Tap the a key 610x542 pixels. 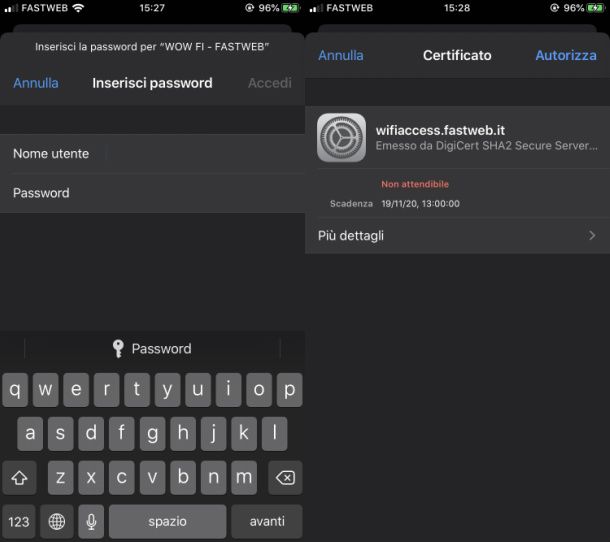[x=30, y=434]
